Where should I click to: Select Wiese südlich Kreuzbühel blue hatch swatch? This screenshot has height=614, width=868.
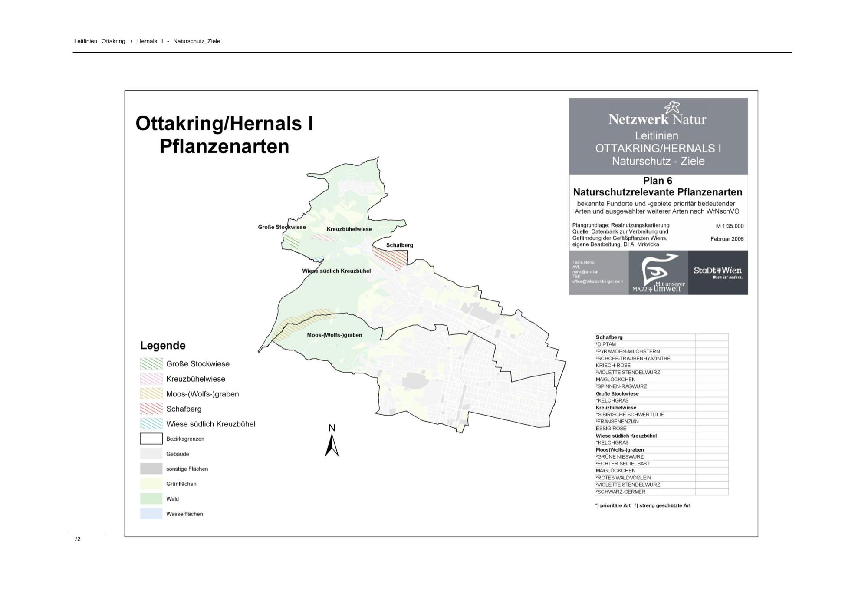point(151,424)
